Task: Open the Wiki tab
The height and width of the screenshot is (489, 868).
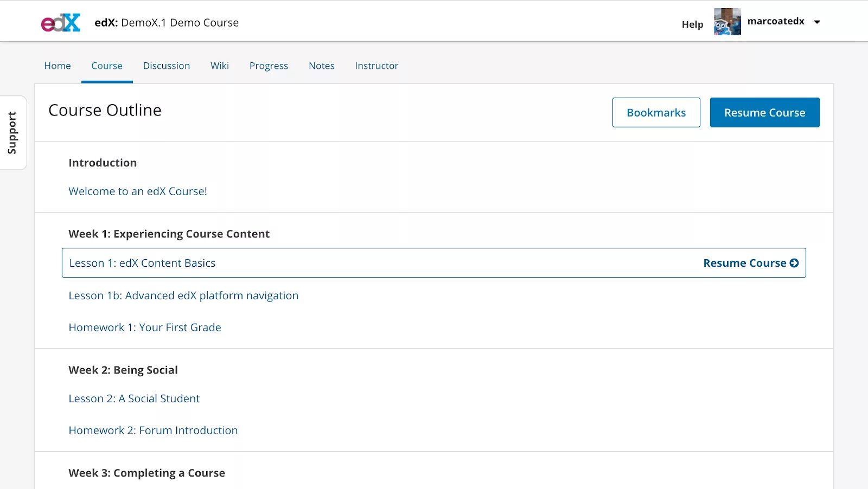Action: [220, 66]
